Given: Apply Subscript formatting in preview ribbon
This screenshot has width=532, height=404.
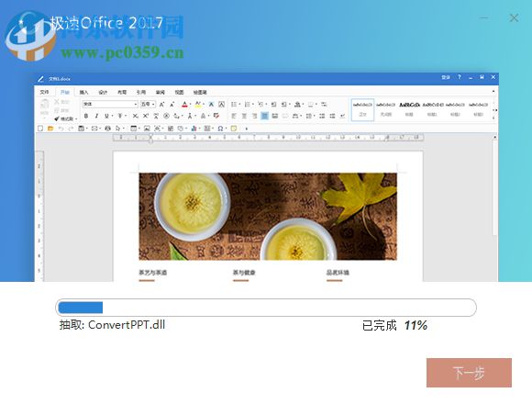Looking at the screenshot, I should (x=135, y=116).
